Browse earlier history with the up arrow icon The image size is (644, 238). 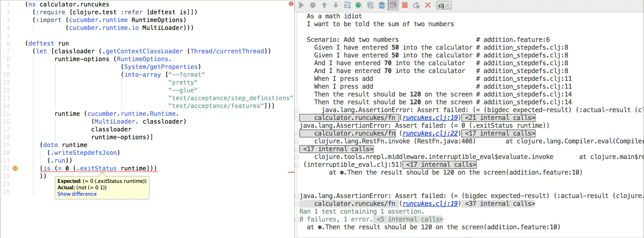click(324, 5)
